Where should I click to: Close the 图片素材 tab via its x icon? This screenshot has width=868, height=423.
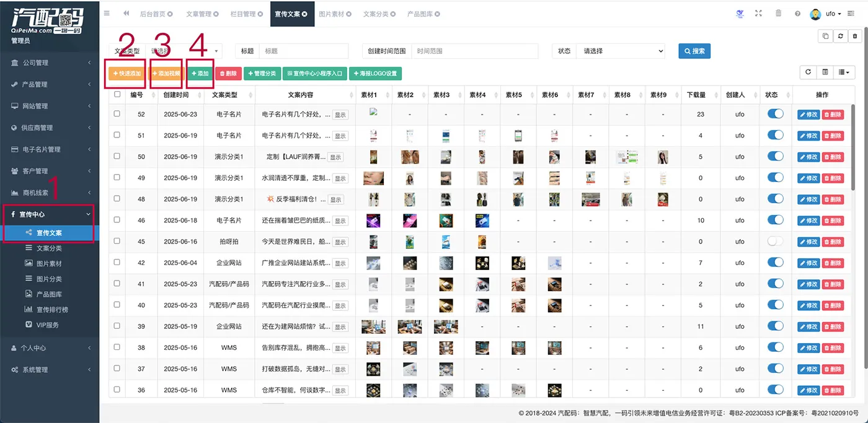349,14
